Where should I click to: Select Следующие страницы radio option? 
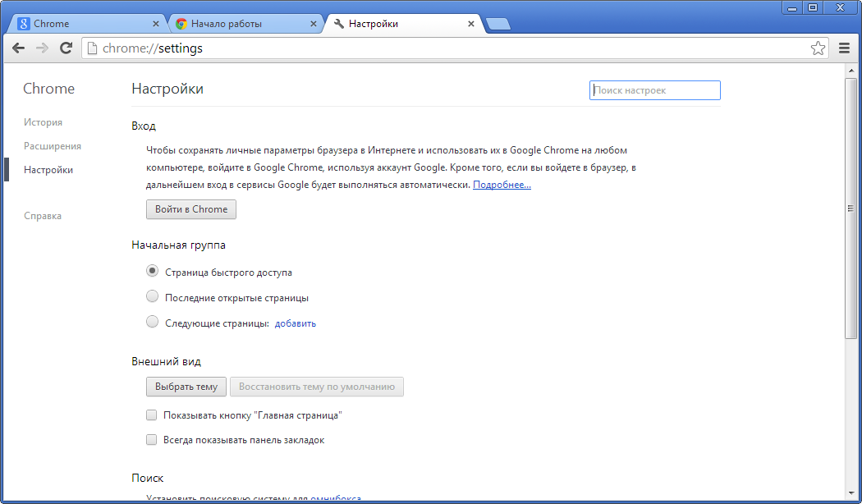click(152, 323)
